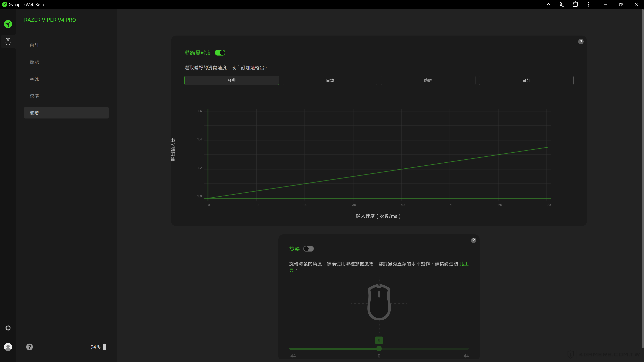
Task: Open the 自訂 section in sidebar
Action: [66, 45]
